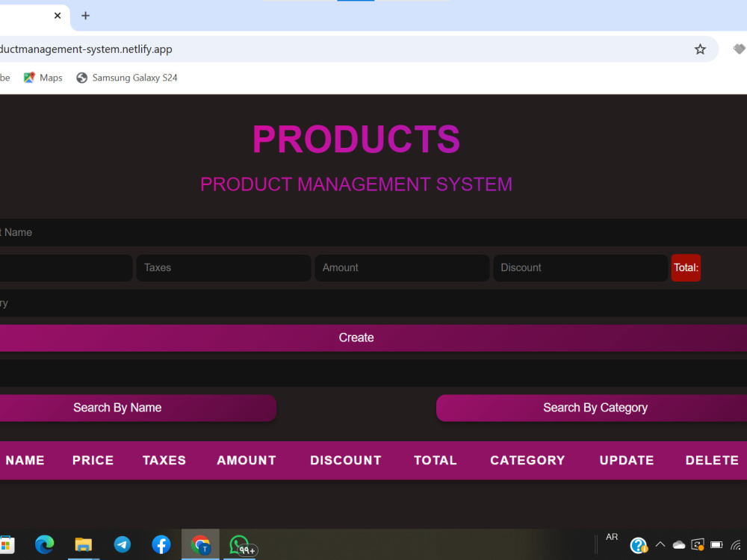Open Telegram from the taskbar
The height and width of the screenshot is (560, 747).
(x=123, y=545)
